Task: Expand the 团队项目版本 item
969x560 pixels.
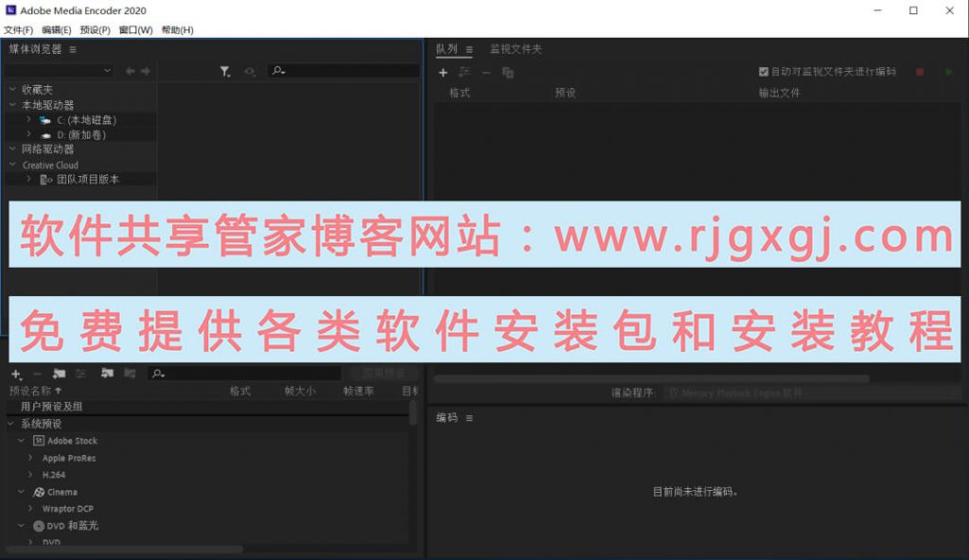Action: [x=28, y=179]
